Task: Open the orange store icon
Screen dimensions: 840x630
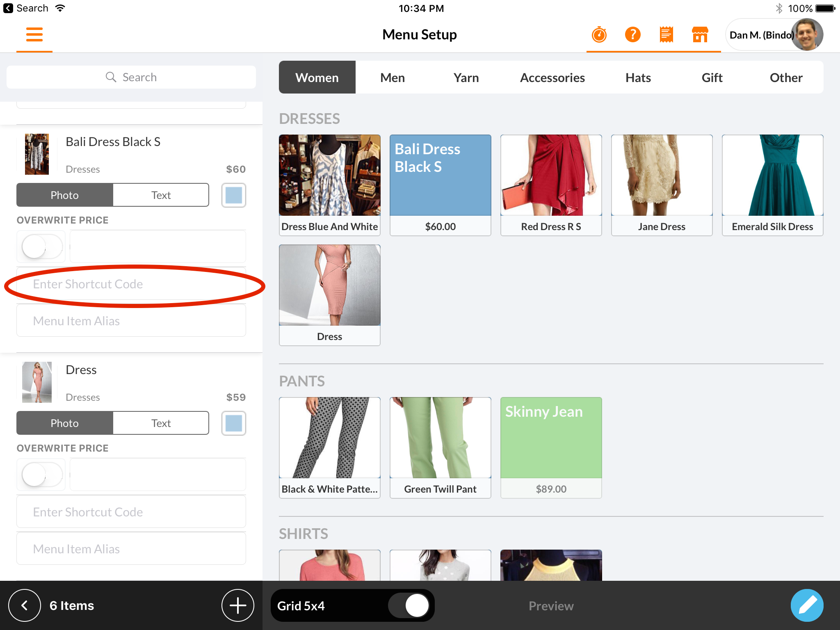Action: (x=700, y=35)
